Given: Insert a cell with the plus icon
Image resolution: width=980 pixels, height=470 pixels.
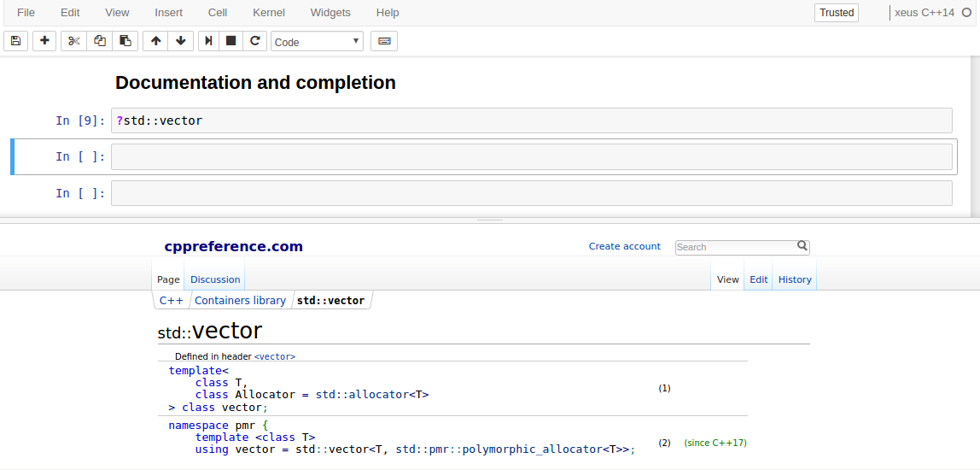Looking at the screenshot, I should 44,41.
